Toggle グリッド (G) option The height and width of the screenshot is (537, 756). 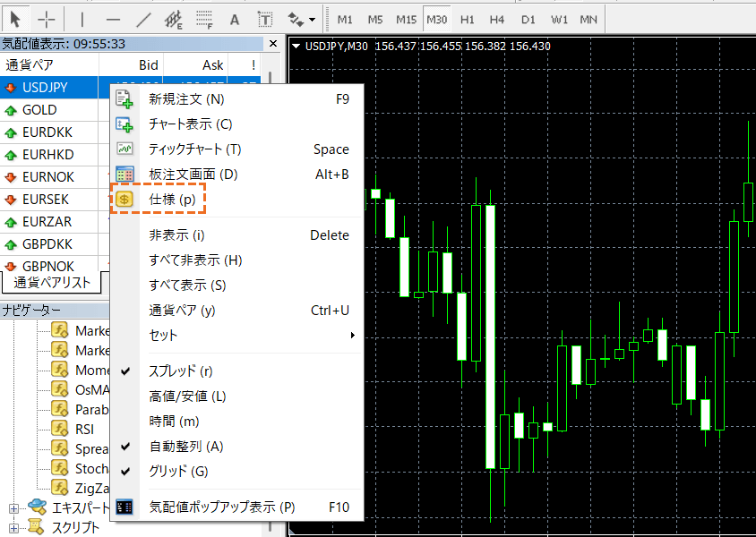(x=178, y=471)
